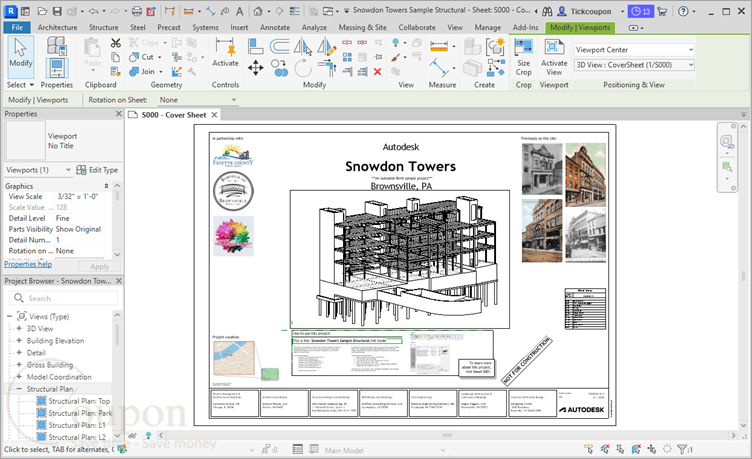Click the Project Browser search field
The image size is (752, 459).
[63, 298]
